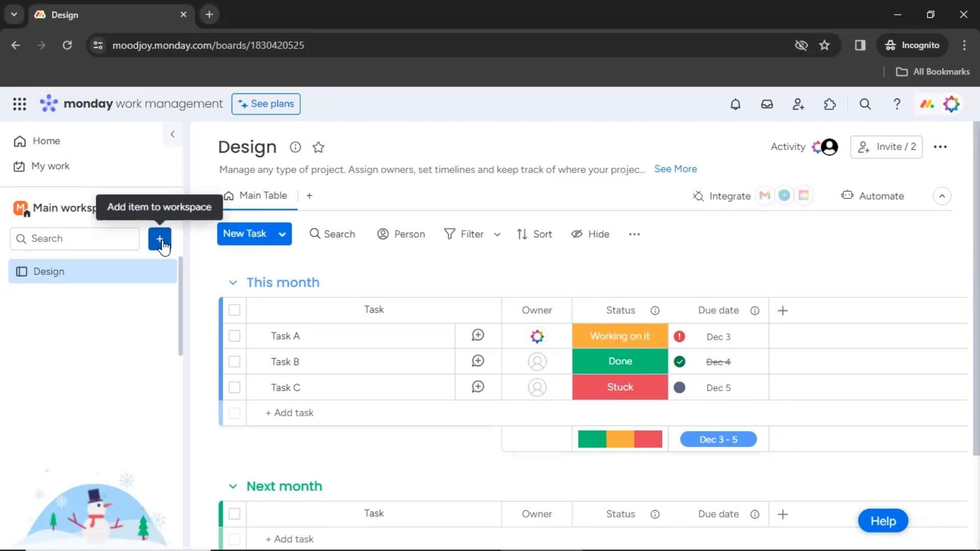Screen dimensions: 980x551
Task: Check the Task A row checkbox
Action: pyautogui.click(x=234, y=336)
